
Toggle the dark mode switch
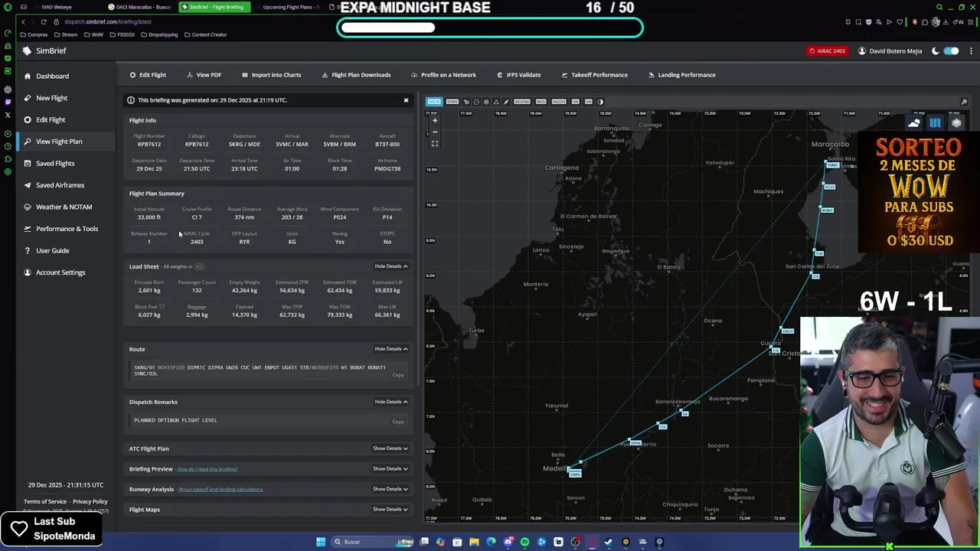coord(951,51)
